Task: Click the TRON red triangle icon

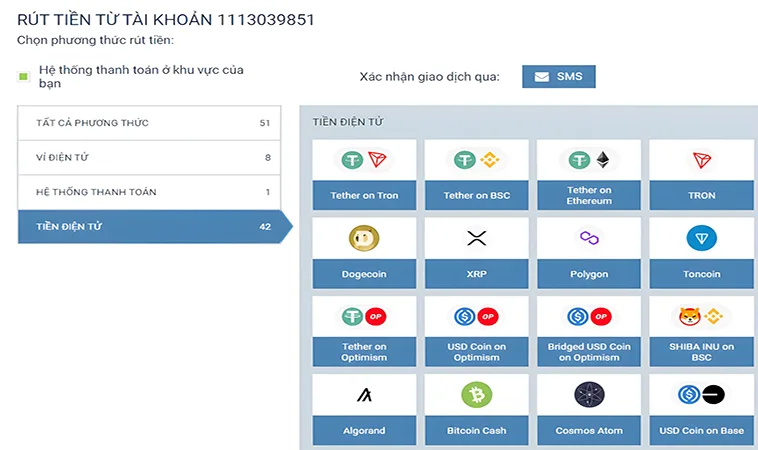Action: pyautogui.click(x=701, y=160)
